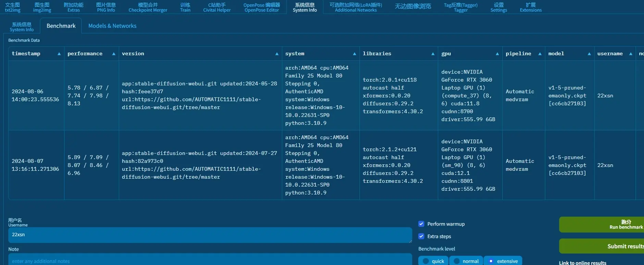644x265 pixels.
Task: Sort table by version column arrow
Action: click(277, 54)
